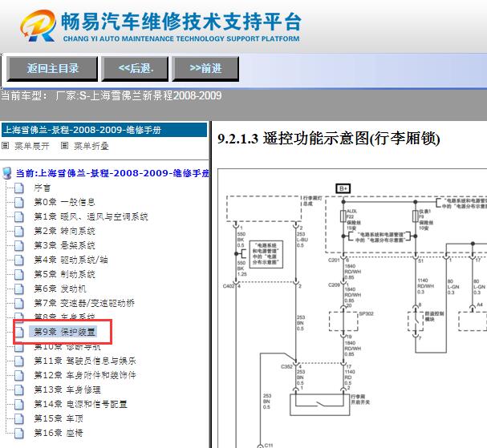The height and width of the screenshot is (448, 487).
Task: Click the page icon beside 第2章
Action: tap(19, 231)
